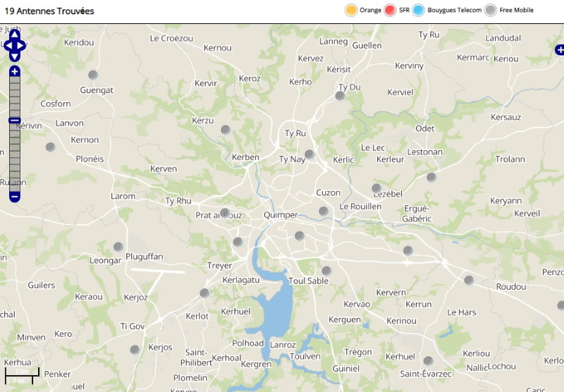Open the antenna marker above Saint-Évarzec

(x=428, y=361)
